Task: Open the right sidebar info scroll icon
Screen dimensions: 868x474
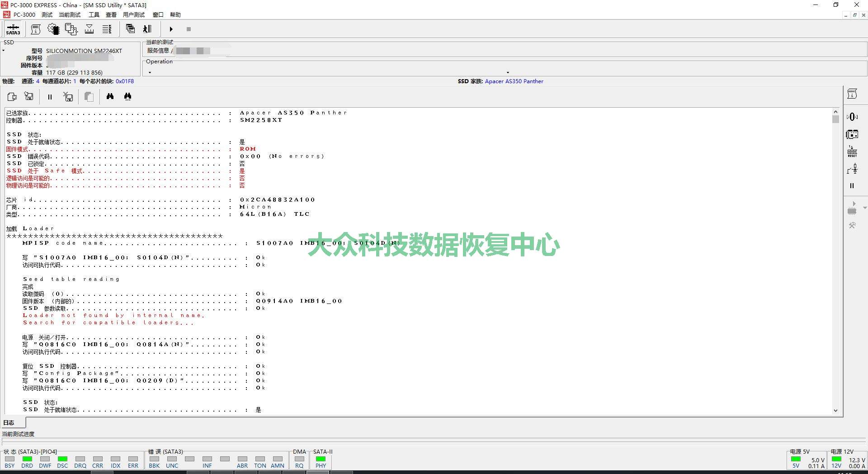Action: [x=852, y=94]
